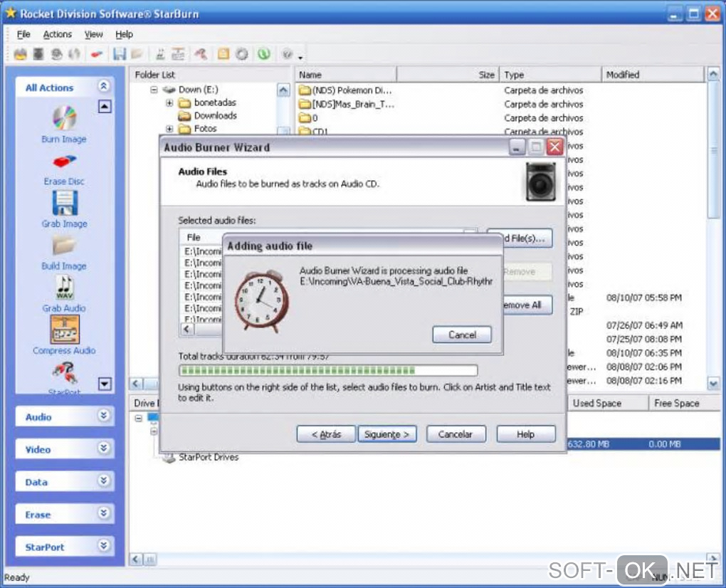Sort by the Type column header
Viewport: 726px width, 588px height.
[550, 75]
